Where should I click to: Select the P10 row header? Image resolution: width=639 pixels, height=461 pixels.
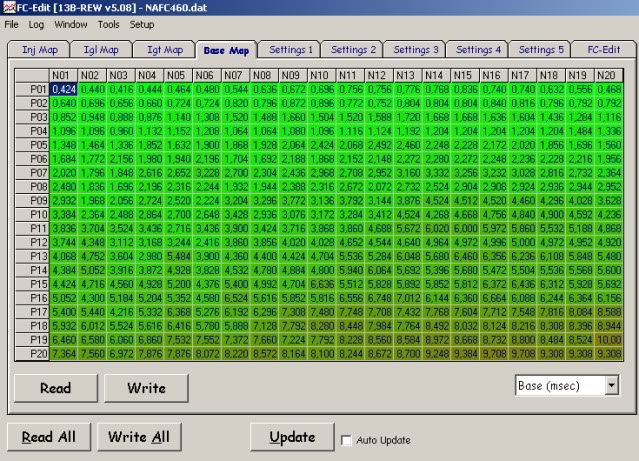[x=32, y=214]
